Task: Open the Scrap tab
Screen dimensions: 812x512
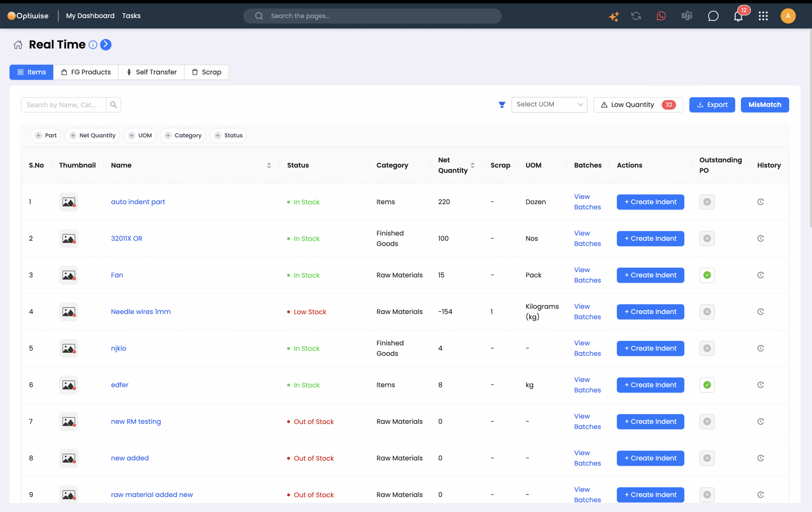Action: (x=206, y=72)
